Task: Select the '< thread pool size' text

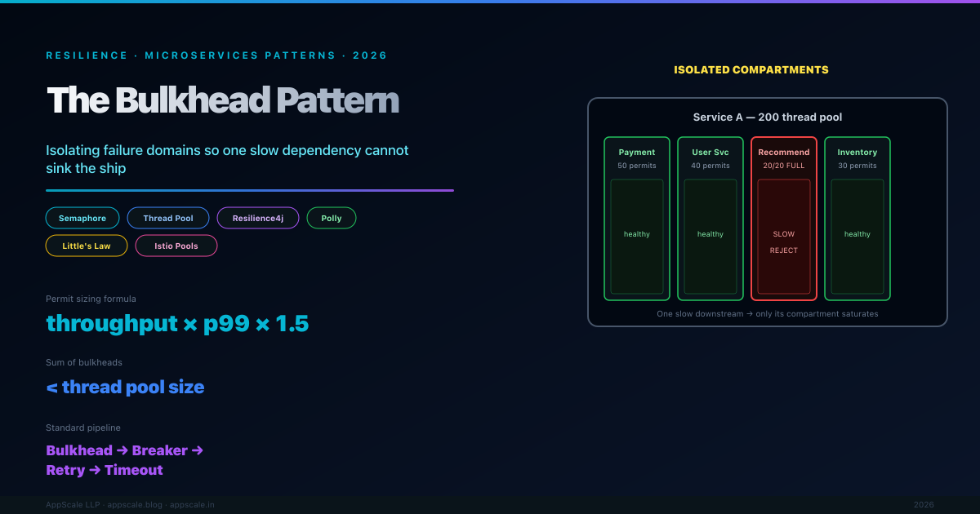Action: pos(125,387)
